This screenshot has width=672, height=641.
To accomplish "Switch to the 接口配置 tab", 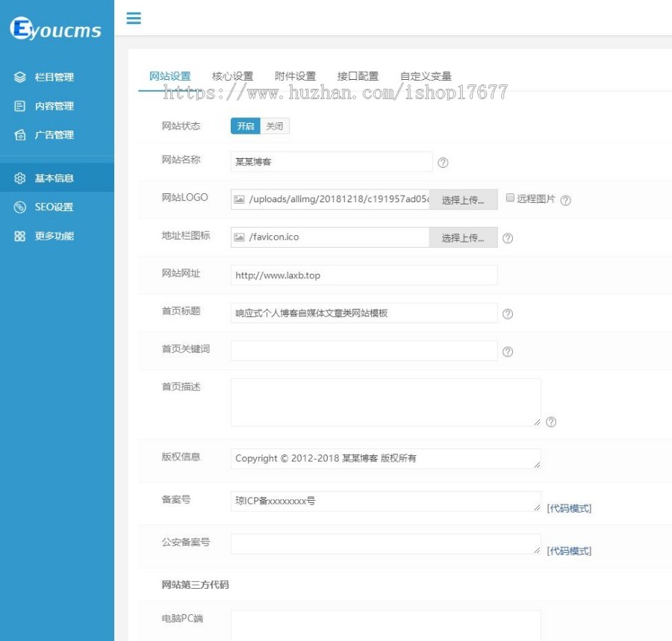I will tap(358, 76).
